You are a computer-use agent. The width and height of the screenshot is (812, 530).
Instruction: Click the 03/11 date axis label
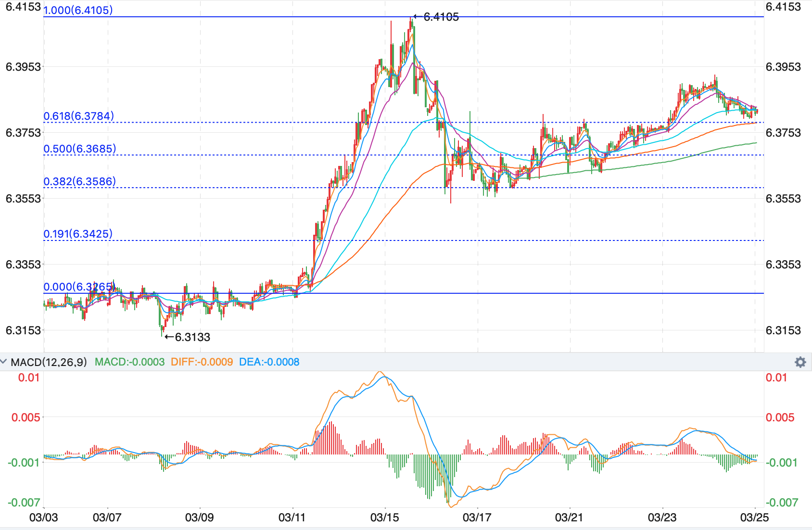coord(292,517)
